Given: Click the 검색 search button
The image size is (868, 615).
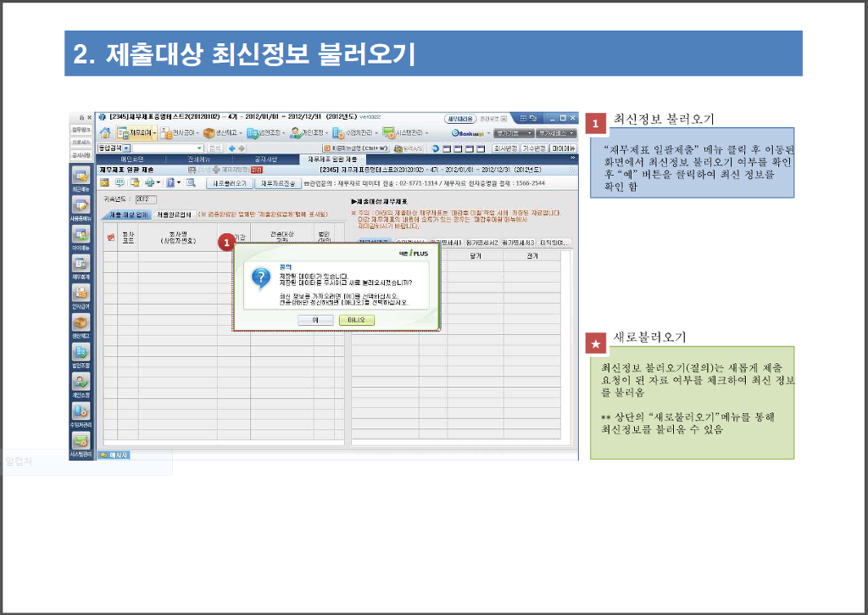Looking at the screenshot, I should pyautogui.click(x=215, y=148).
